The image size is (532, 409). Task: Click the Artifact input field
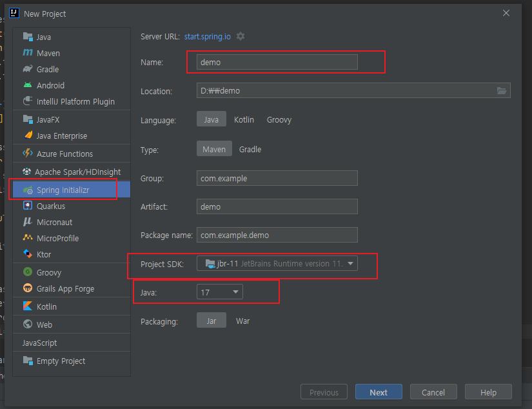(x=277, y=206)
